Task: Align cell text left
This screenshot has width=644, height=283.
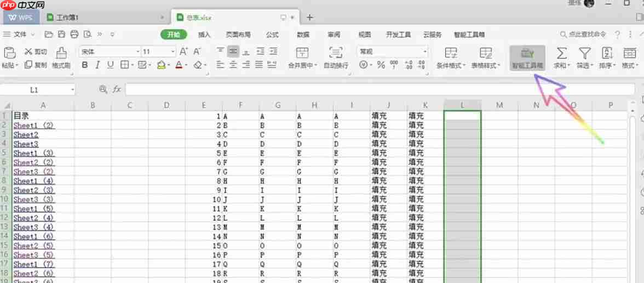Action: coord(221,65)
